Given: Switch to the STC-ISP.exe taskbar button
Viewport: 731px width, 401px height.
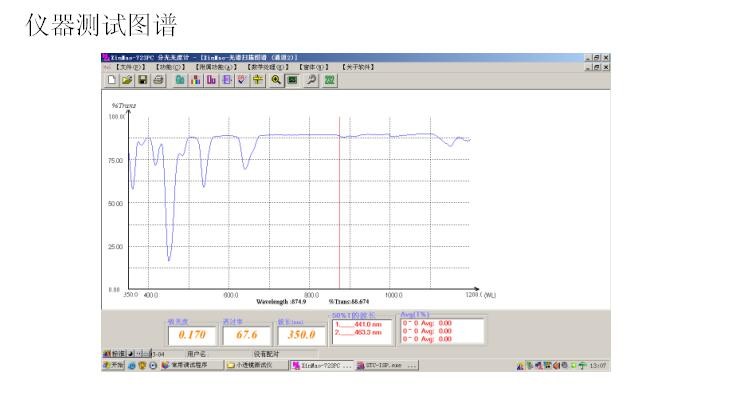Looking at the screenshot, I should tap(386, 366).
